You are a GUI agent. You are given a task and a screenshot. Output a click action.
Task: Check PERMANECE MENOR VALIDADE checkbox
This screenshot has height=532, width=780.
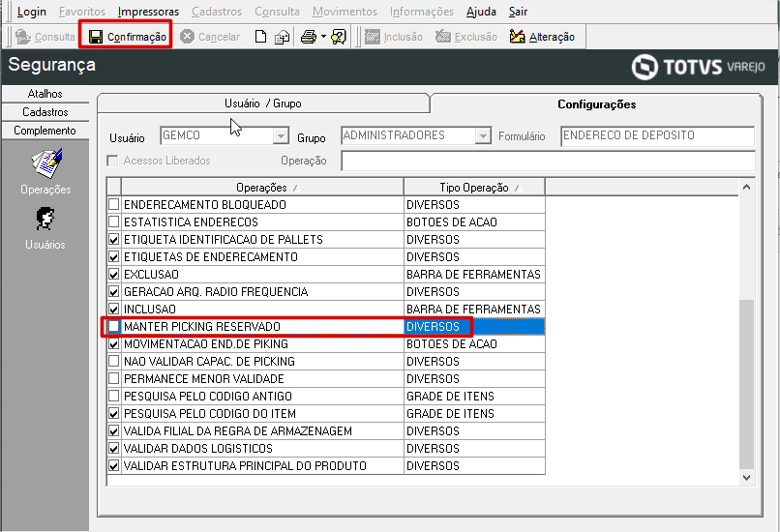114,378
